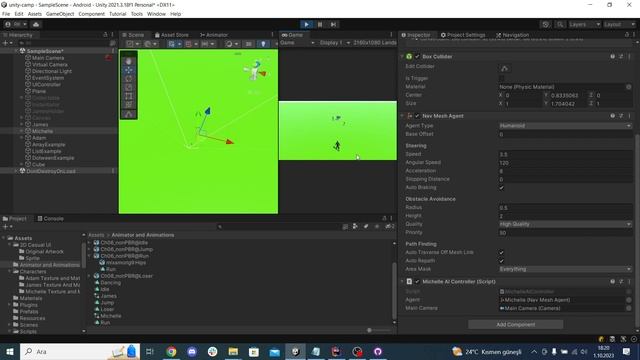Open Display 1 dropdown in Game view
640x360 pixels.
[335, 43]
